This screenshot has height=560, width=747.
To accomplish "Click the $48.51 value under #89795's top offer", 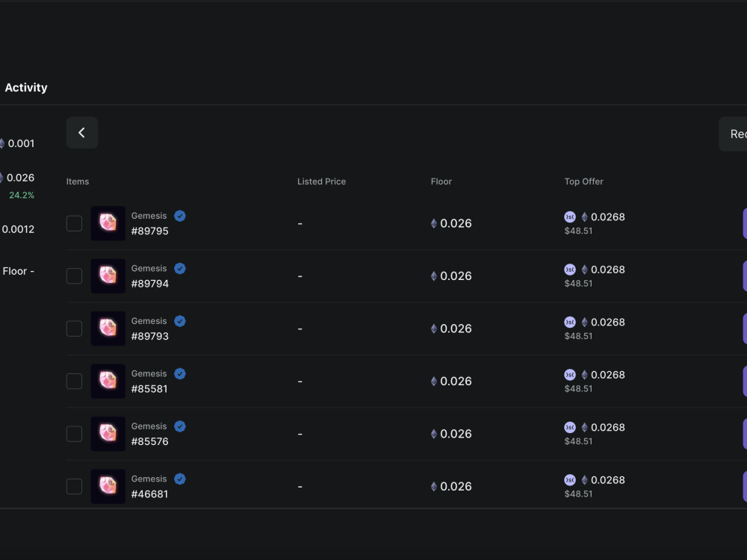I will tap(577, 231).
